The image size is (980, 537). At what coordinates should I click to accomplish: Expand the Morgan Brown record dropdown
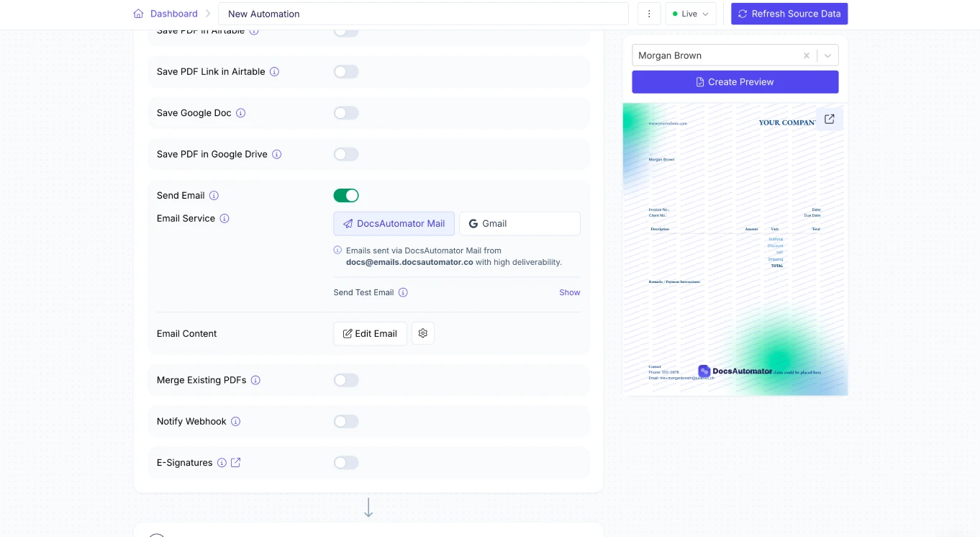click(827, 55)
